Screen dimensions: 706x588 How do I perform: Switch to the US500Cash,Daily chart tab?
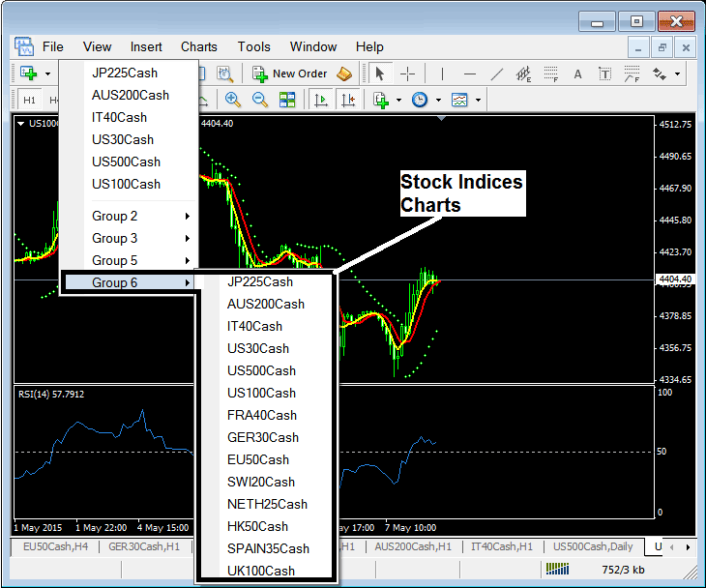(593, 546)
